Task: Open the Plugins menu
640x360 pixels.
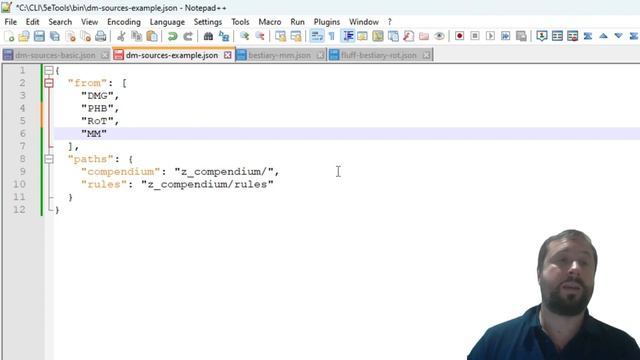Action: [x=327, y=22]
